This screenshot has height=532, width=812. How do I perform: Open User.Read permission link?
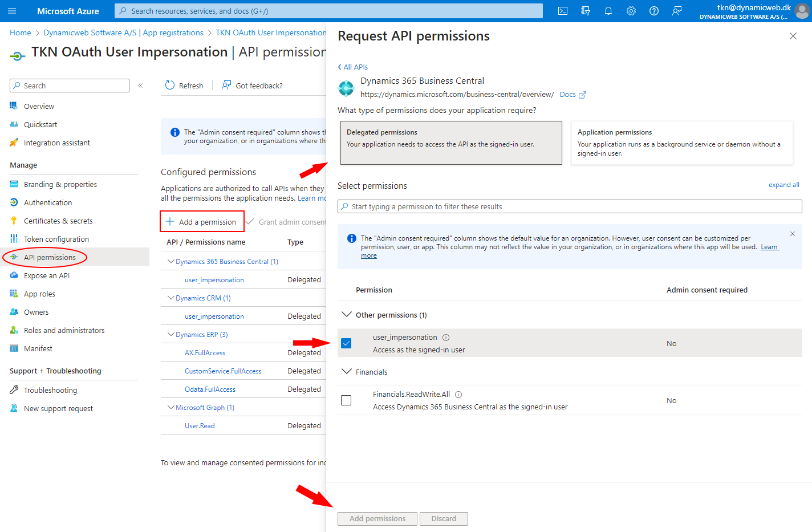pos(200,426)
